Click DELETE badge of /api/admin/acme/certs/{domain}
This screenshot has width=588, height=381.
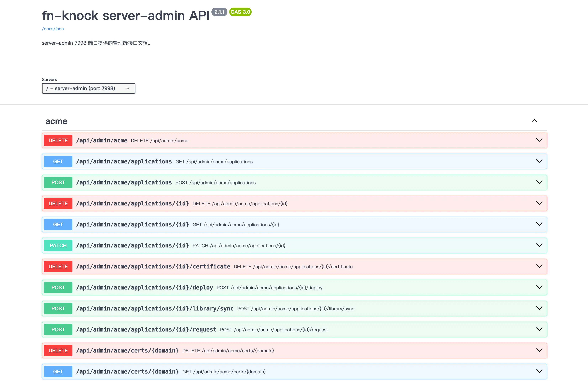(58, 350)
